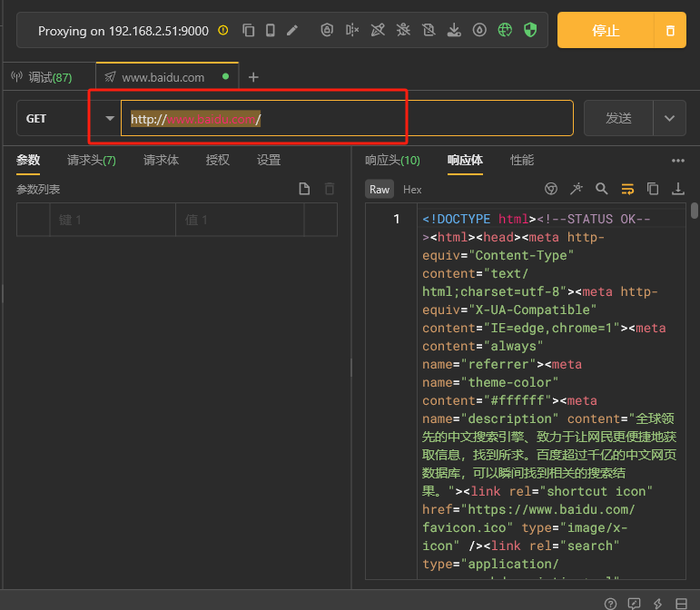
Task: Copy the proxy address with copy icon
Action: (x=248, y=30)
